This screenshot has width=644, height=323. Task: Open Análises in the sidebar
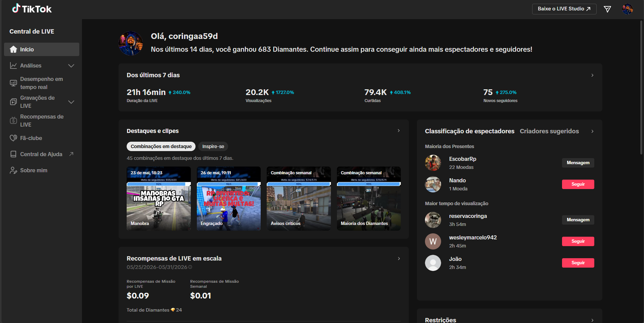[x=42, y=65]
